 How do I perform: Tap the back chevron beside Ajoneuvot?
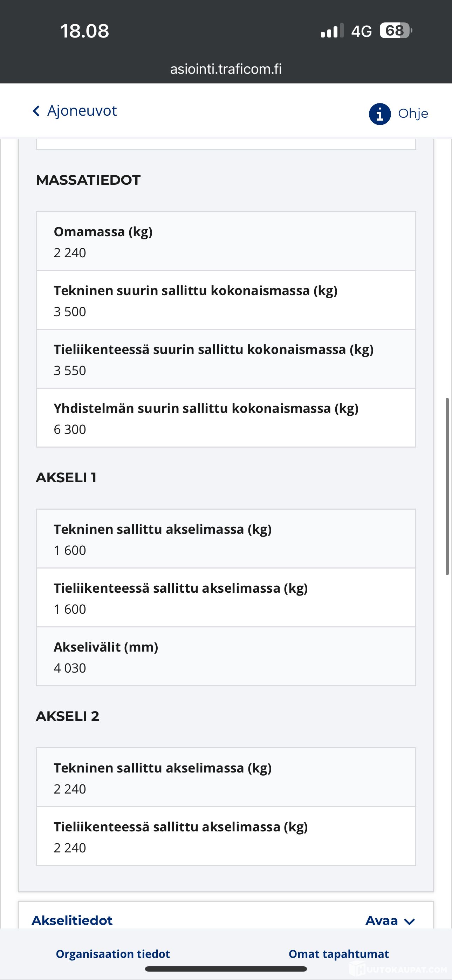pos(36,111)
